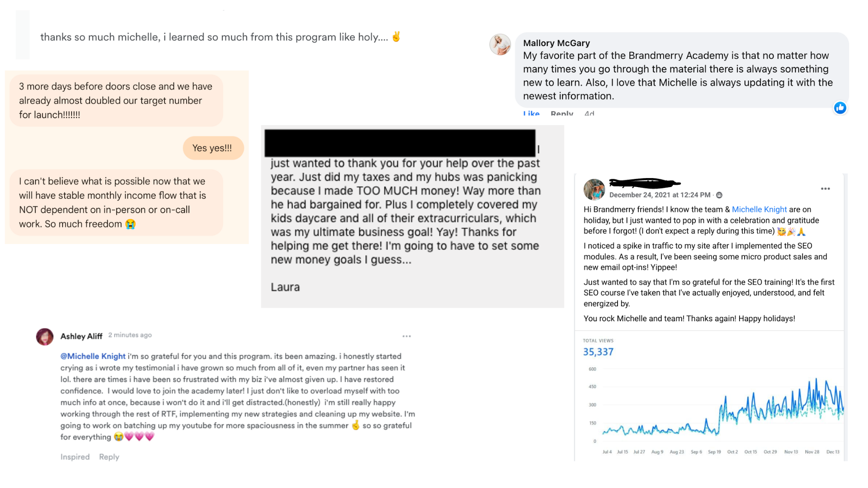868x488 pixels.
Task: Click the profile photo on December 24 post
Action: pyautogui.click(x=594, y=189)
